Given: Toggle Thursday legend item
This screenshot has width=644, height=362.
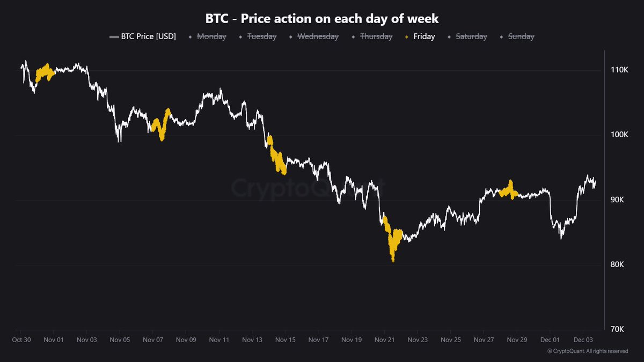Looking at the screenshot, I should [376, 36].
